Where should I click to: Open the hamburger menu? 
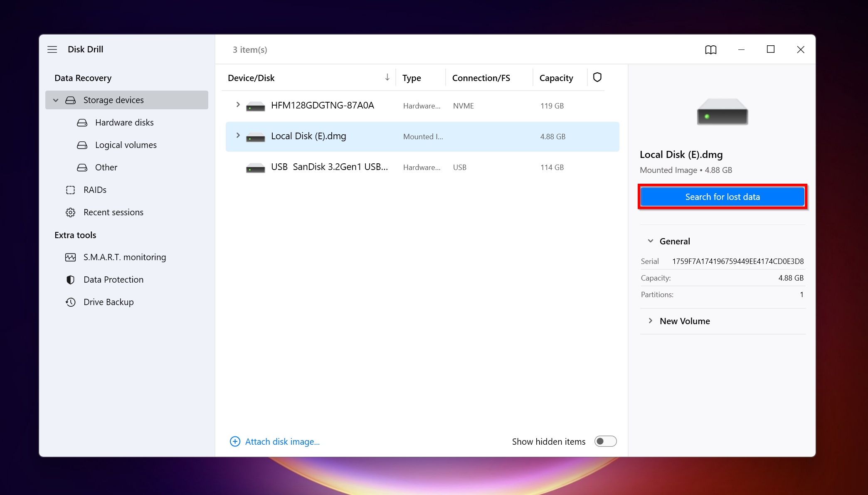click(x=52, y=49)
